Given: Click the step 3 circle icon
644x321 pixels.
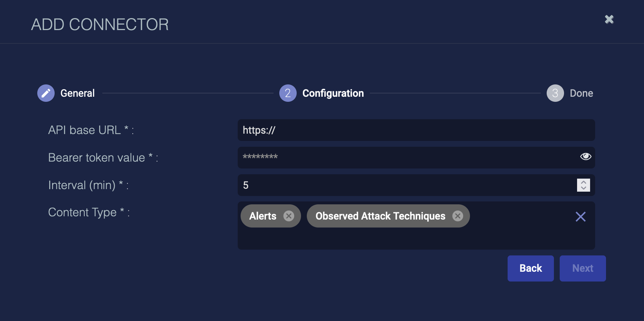Looking at the screenshot, I should pos(555,93).
